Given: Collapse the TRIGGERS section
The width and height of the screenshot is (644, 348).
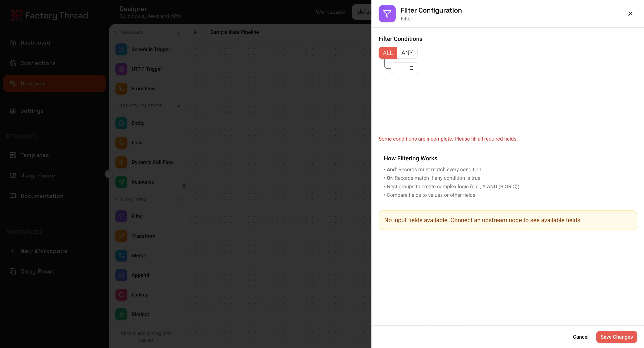Looking at the screenshot, I should tap(116, 32).
